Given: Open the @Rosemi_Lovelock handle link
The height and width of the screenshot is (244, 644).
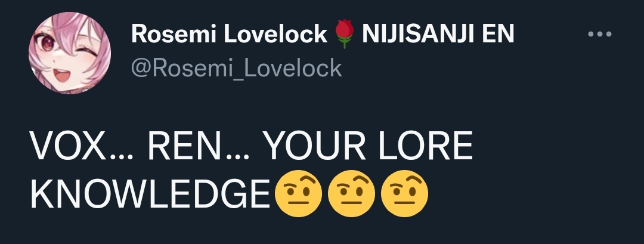Looking at the screenshot, I should 236,68.
